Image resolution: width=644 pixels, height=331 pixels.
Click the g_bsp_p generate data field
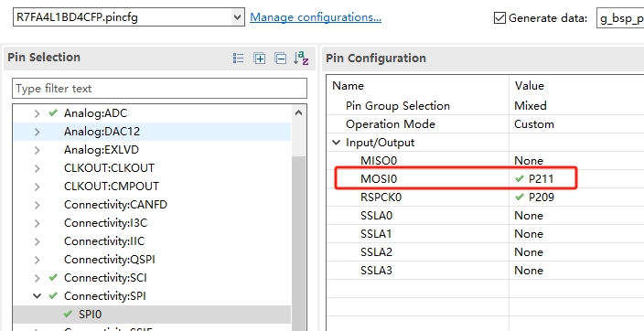tap(620, 18)
